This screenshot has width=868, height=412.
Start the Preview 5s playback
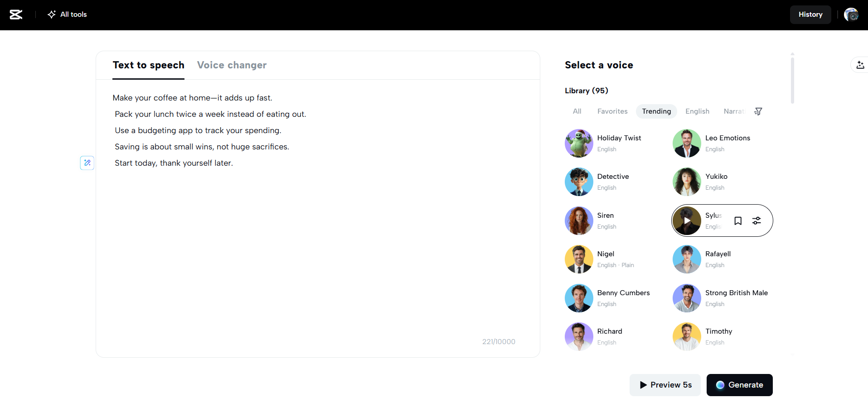click(x=665, y=385)
